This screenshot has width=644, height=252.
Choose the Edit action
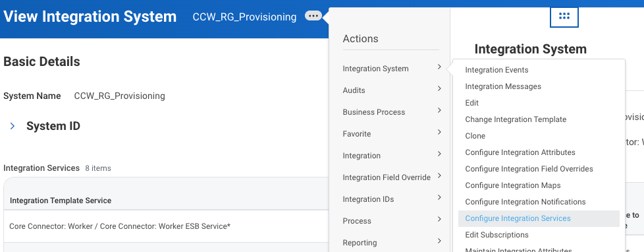(472, 103)
